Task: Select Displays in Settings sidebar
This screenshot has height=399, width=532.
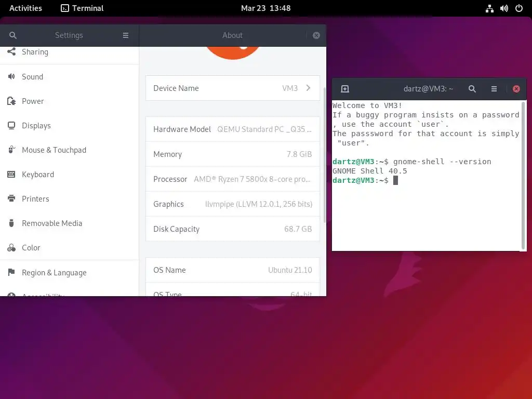Action: [x=69, y=126]
